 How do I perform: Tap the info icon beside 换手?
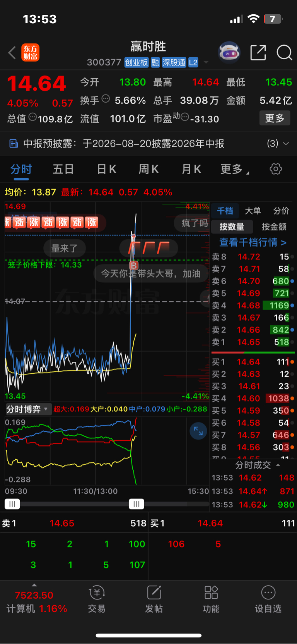pos(106,99)
